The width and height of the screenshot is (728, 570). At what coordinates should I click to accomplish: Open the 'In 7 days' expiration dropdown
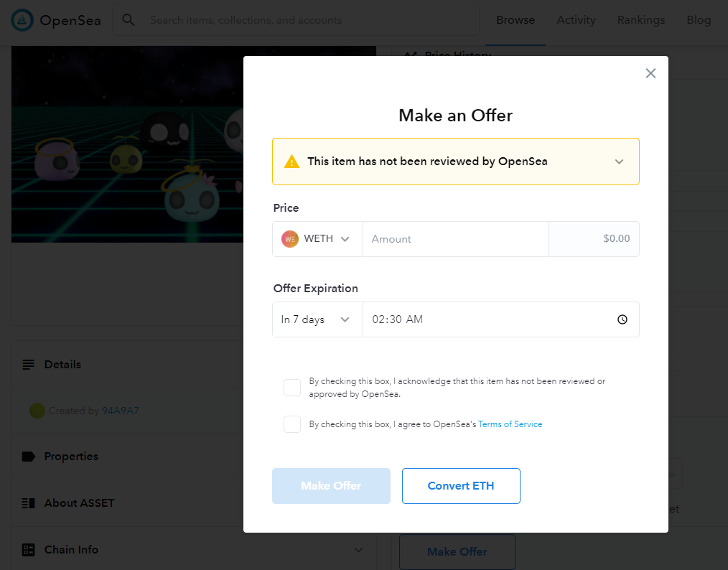317,319
